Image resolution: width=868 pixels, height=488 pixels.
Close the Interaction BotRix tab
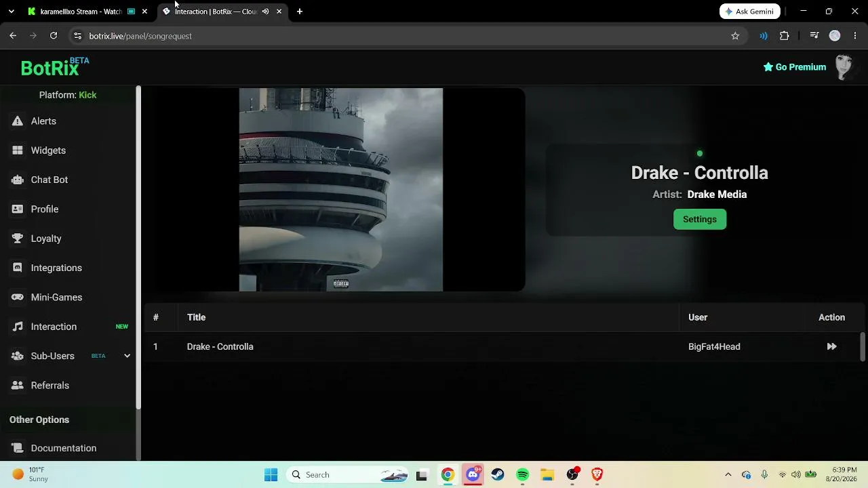[x=279, y=12]
